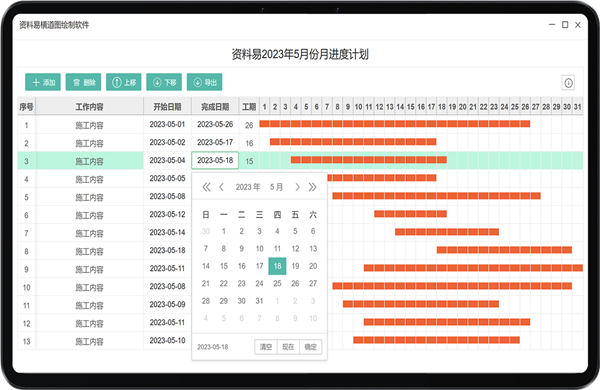Click the 上移 move-up button
Screen dimensions: 600x390
124,82
